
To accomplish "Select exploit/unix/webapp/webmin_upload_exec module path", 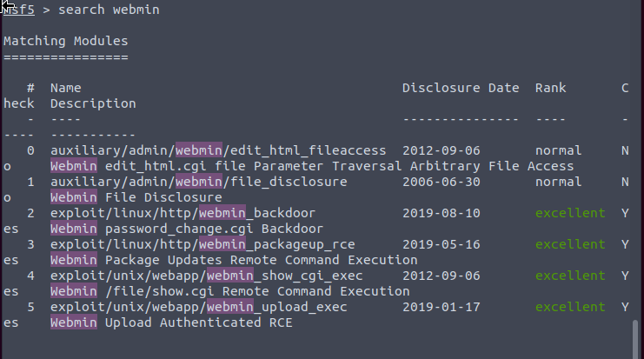I will click(199, 307).
